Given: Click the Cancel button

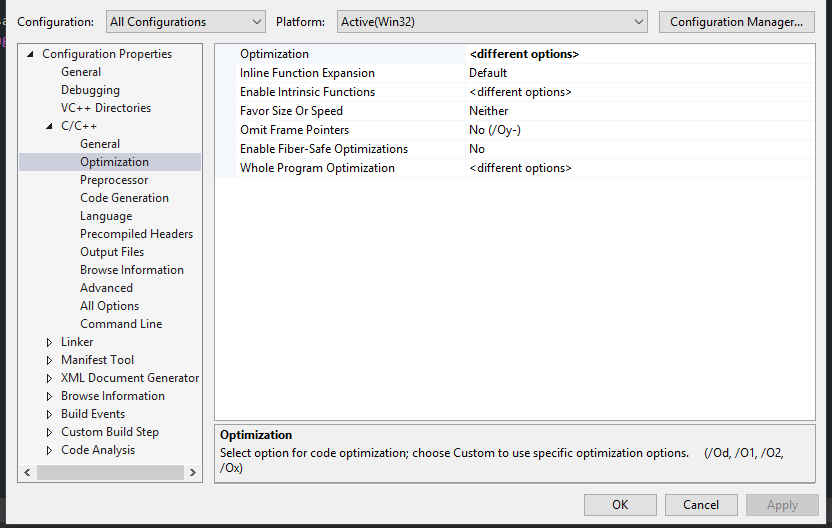Looking at the screenshot, I should pos(701,505).
